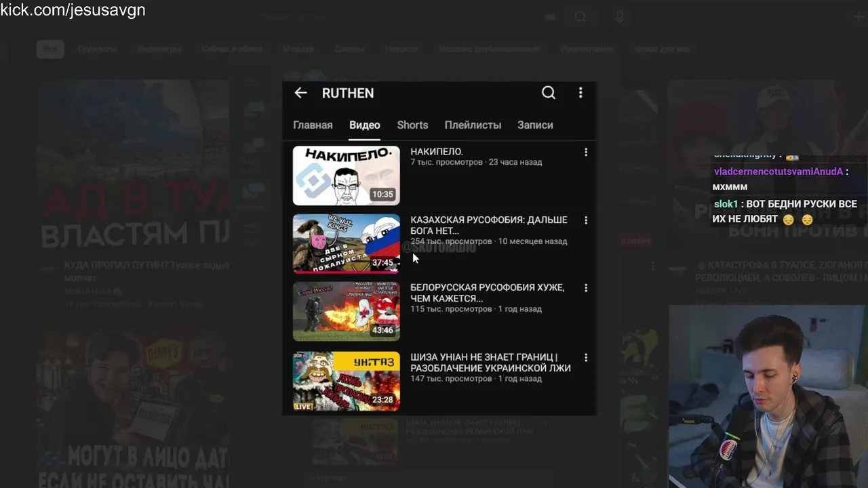Image resolution: width=868 pixels, height=488 pixels.
Task: Open the RUTHEN channel's three-dot options menu
Action: coord(580,93)
